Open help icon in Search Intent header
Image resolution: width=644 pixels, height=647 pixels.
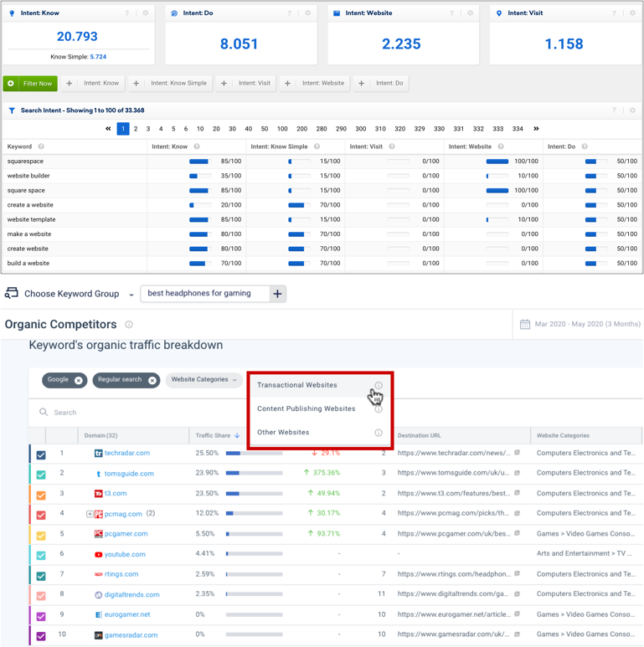pos(614,110)
